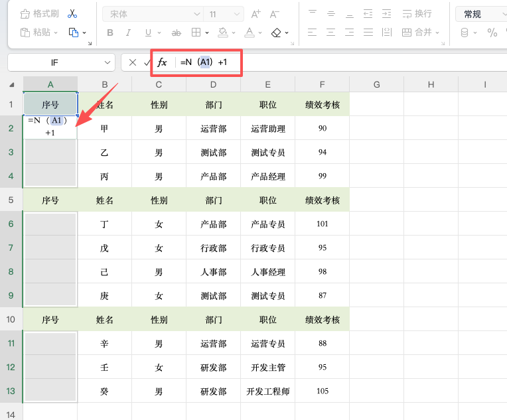Select column A header
Image resolution: width=507 pixels, height=420 pixels.
[50, 84]
